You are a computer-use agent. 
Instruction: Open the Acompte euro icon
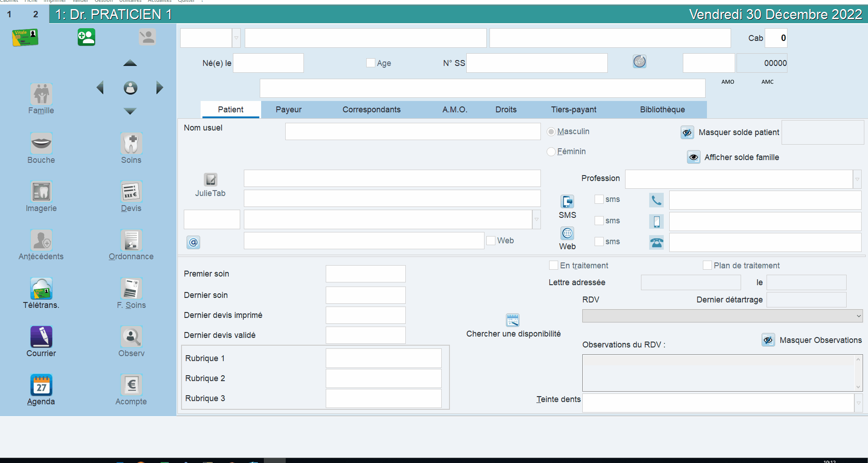point(131,385)
